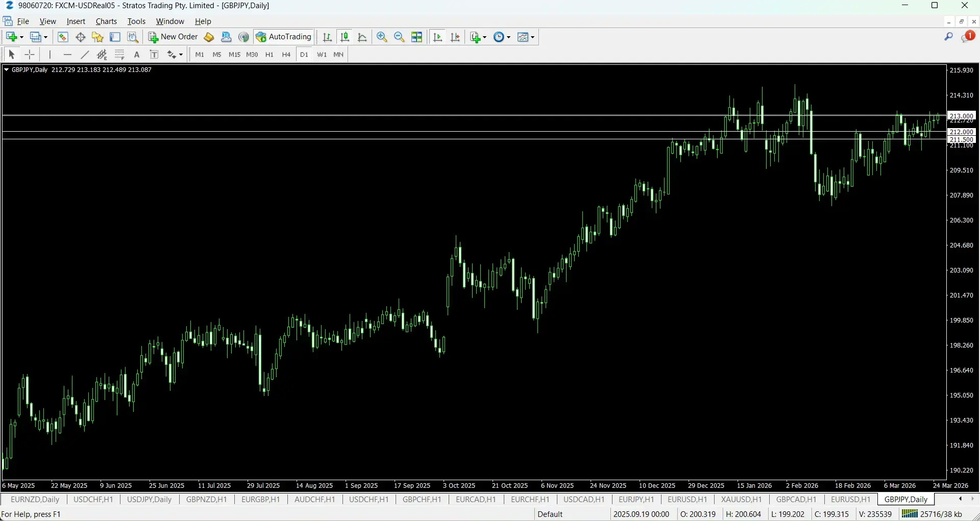This screenshot has height=521, width=980.
Task: Expand the periods clock dropdown arrow
Action: point(508,37)
